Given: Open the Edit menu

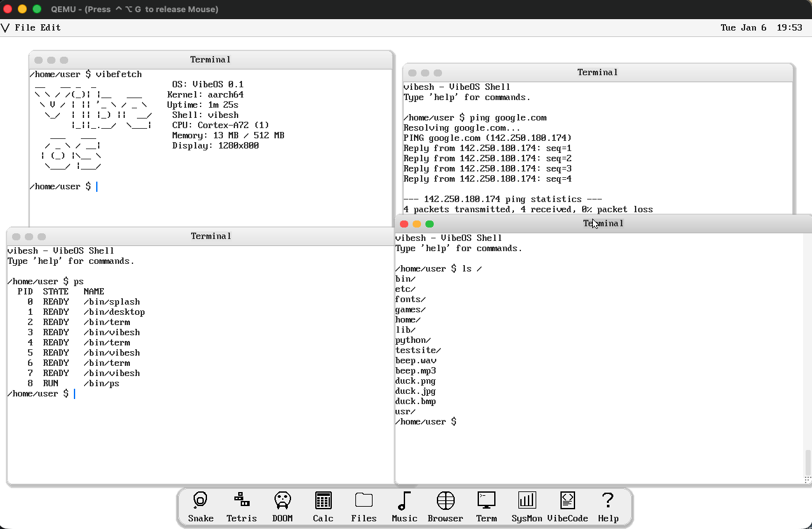Looking at the screenshot, I should click(x=51, y=27).
